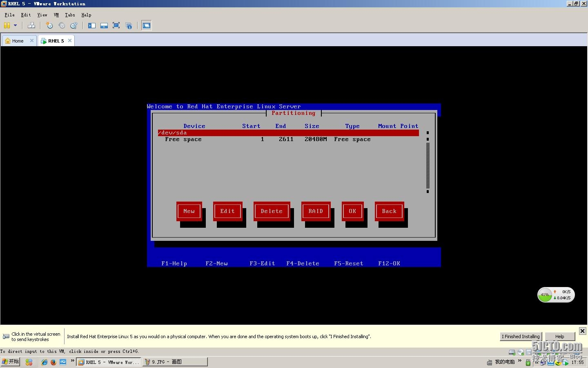This screenshot has height=368, width=588.
Task: Click the console view toolbar icon
Action: (147, 25)
